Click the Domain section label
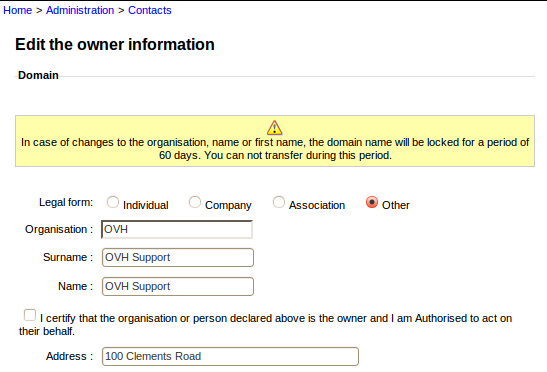 tap(38, 75)
